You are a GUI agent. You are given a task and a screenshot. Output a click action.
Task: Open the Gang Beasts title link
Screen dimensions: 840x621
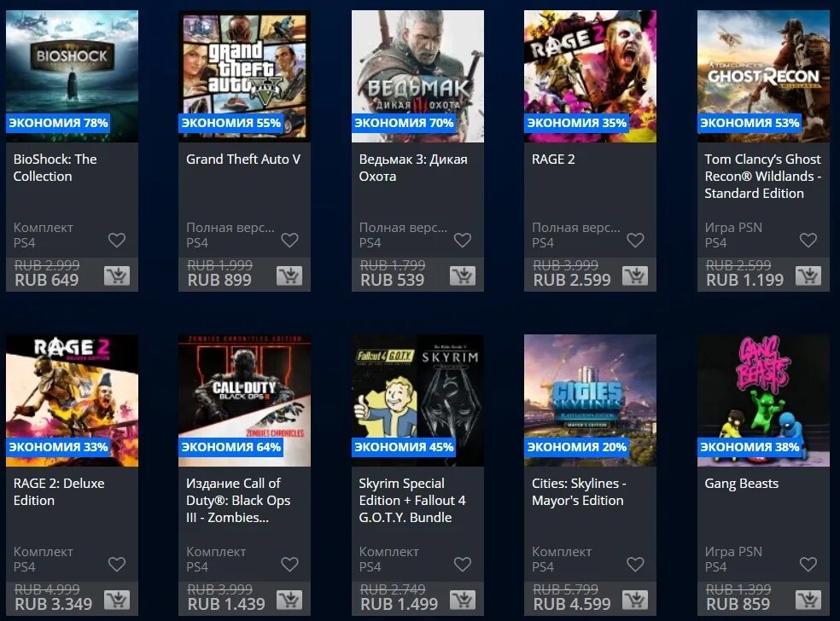742,484
